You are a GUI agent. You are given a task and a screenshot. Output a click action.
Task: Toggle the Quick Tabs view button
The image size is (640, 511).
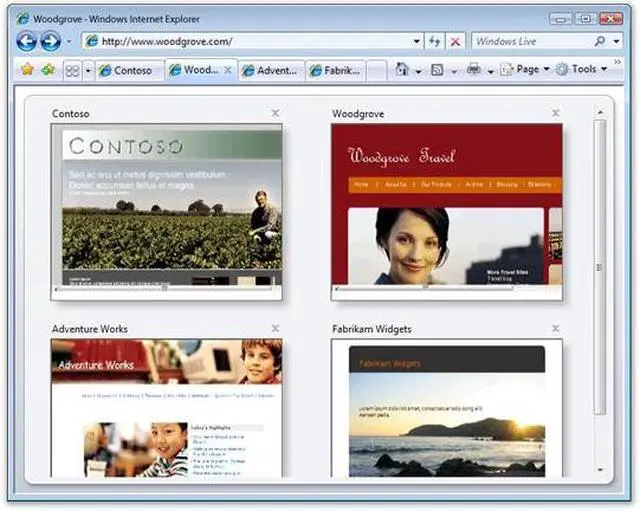(x=72, y=71)
